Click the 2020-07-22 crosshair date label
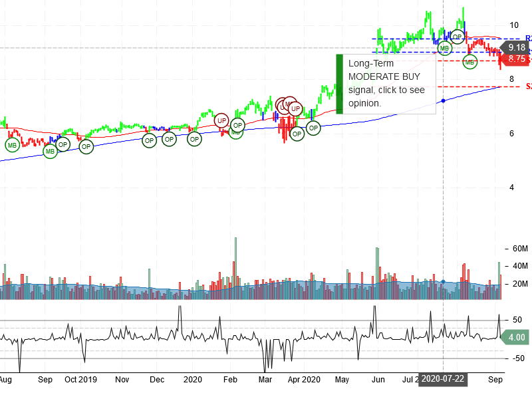 point(443,379)
